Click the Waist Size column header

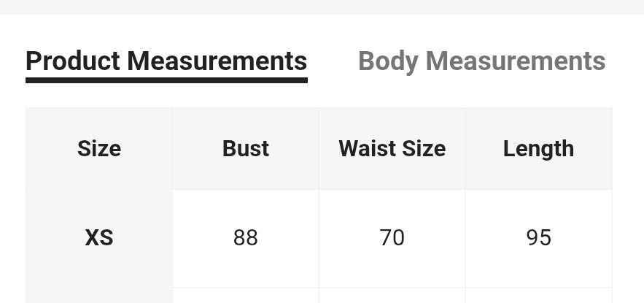(x=392, y=148)
